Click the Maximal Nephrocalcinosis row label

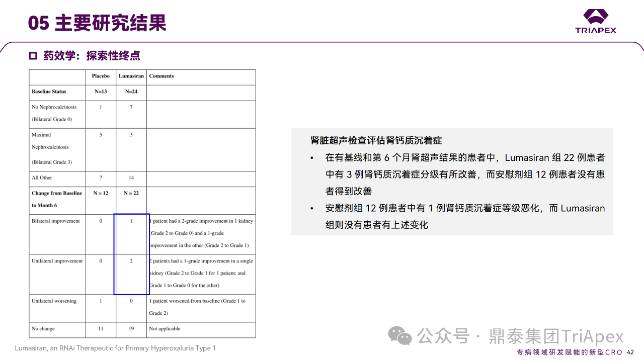click(51, 148)
